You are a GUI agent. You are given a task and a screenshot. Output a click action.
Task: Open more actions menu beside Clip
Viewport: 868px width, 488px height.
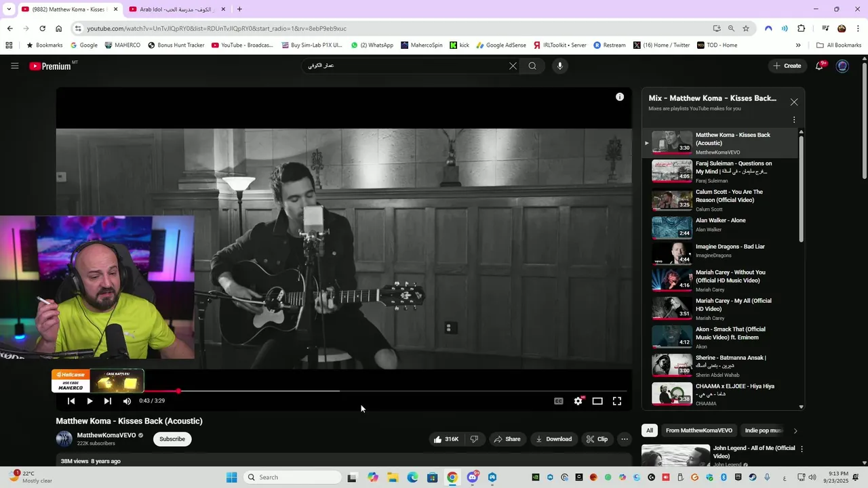coord(625,439)
